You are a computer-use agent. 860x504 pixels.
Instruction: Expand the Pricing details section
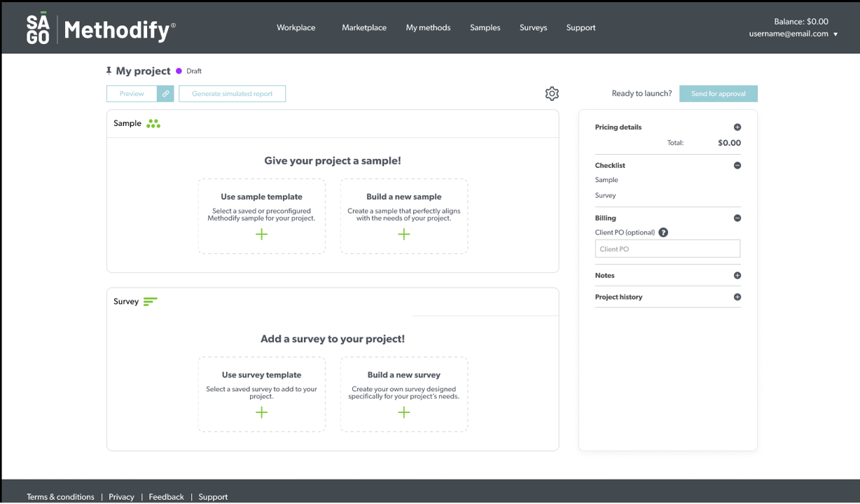point(737,127)
